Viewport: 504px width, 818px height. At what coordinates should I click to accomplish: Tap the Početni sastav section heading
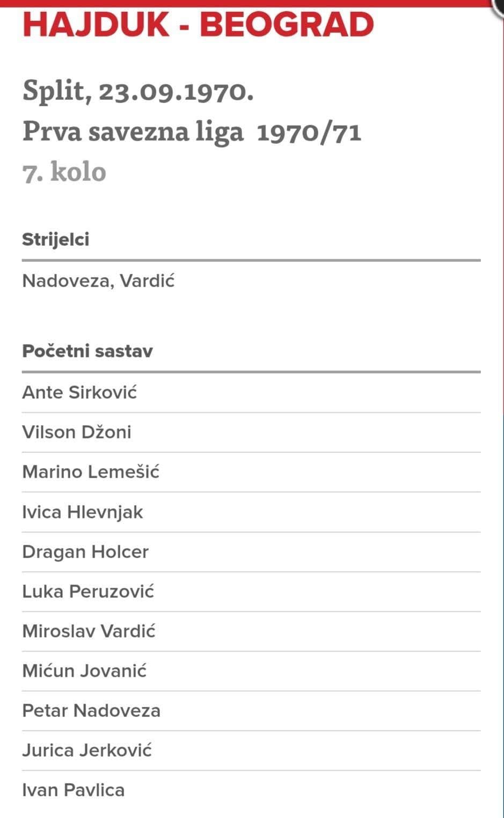[x=87, y=351]
